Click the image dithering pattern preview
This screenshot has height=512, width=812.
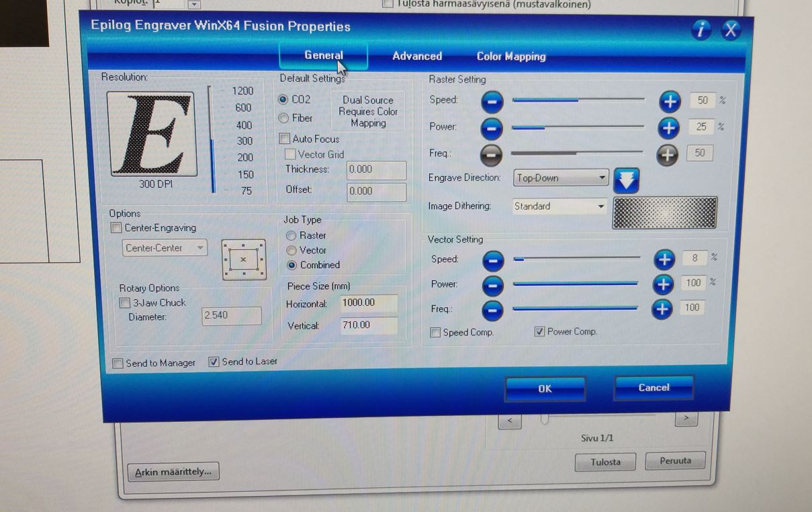click(665, 213)
